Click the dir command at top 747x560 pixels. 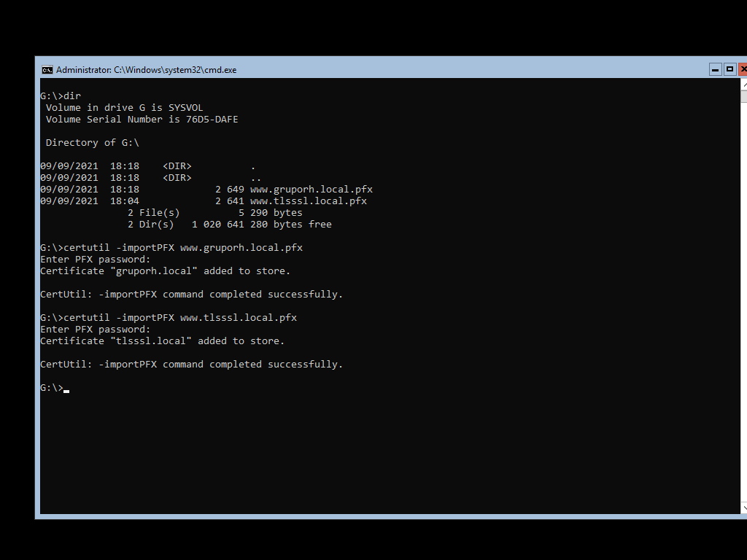[71, 96]
